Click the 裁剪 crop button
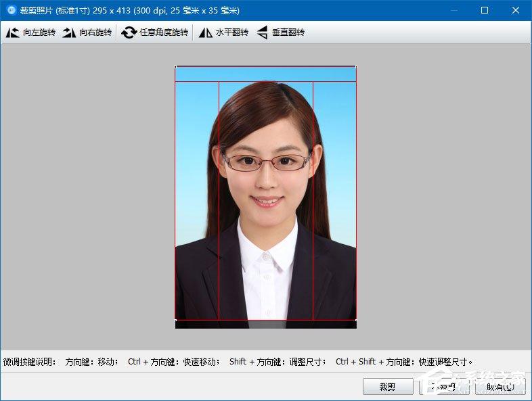 pyautogui.click(x=387, y=386)
